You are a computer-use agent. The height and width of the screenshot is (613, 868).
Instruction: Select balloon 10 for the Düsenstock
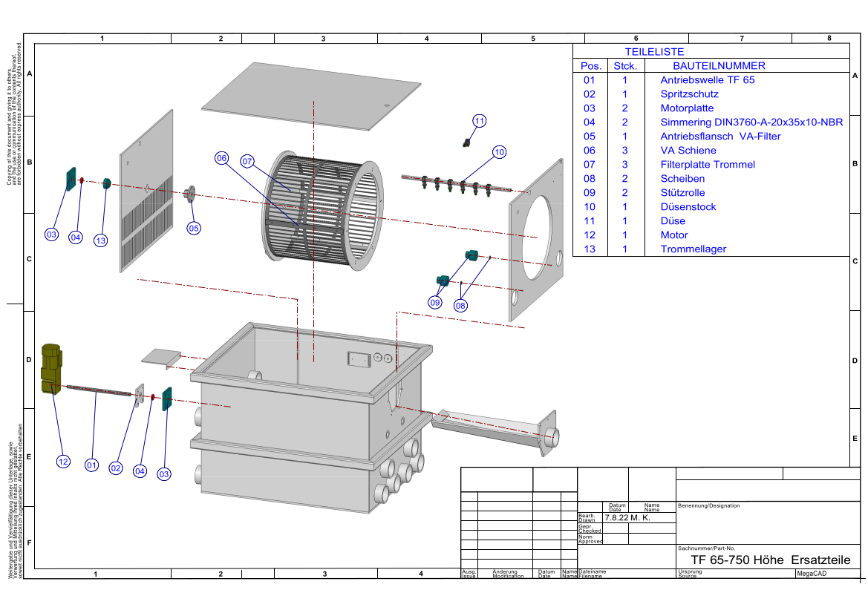[x=499, y=152]
